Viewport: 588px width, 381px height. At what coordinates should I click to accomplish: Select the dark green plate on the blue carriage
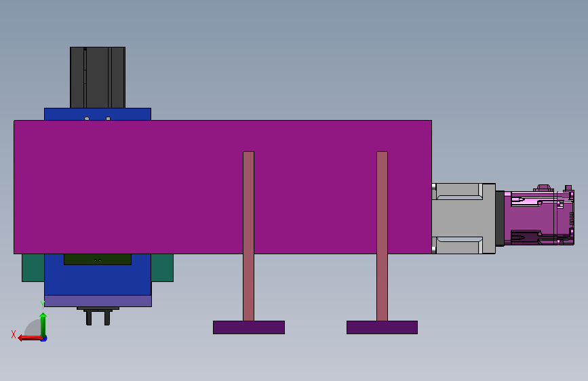(x=98, y=260)
